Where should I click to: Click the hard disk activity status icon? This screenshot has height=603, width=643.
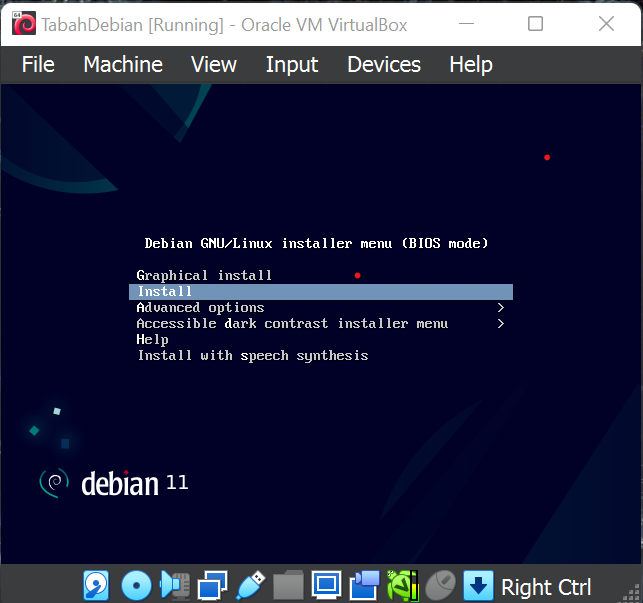[x=96, y=585]
